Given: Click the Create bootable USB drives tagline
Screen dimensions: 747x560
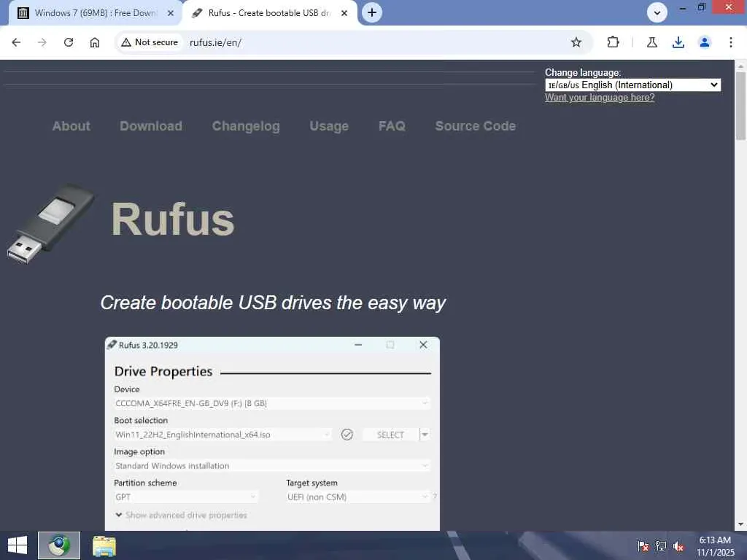Looking at the screenshot, I should coord(273,303).
